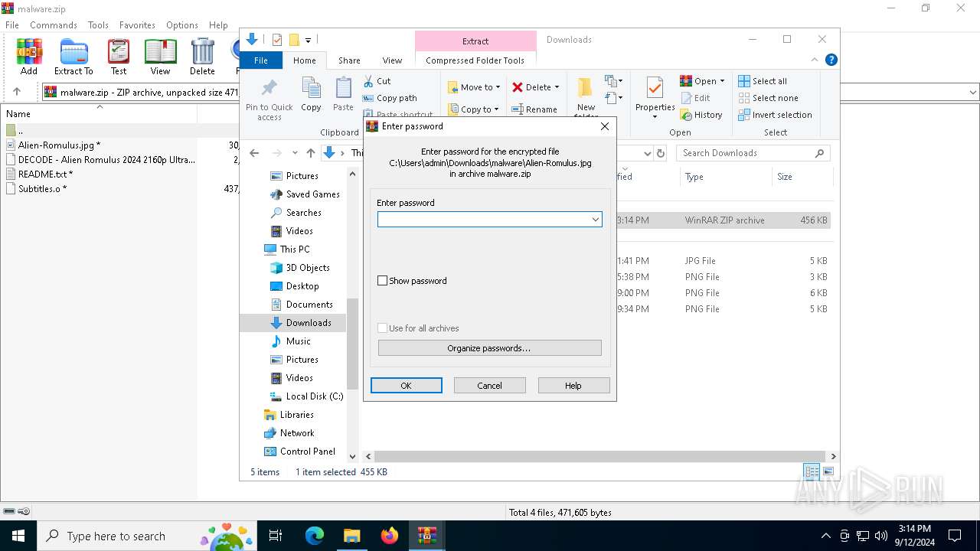Click Invert selection in Explorer ribbon
This screenshot has height=551, width=980.
click(775, 115)
